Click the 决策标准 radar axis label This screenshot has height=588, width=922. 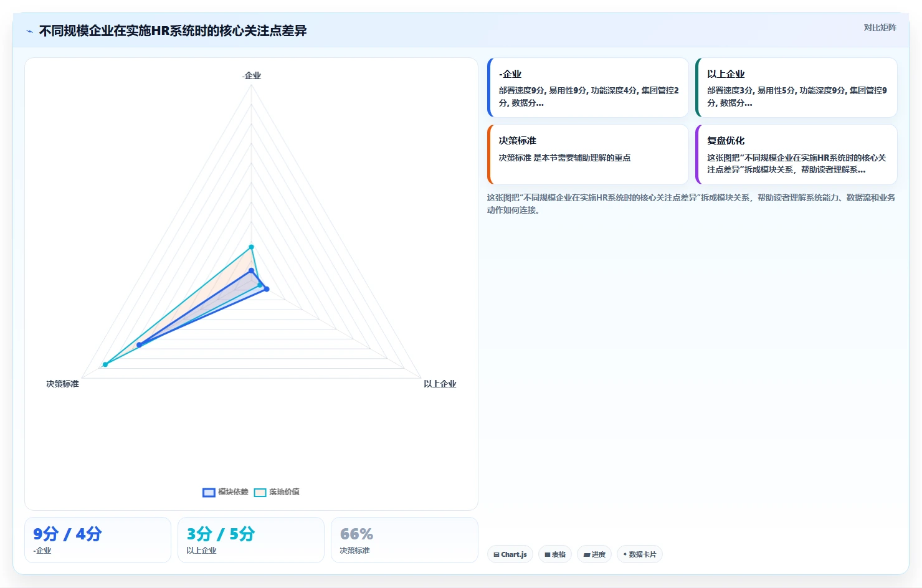(x=62, y=384)
